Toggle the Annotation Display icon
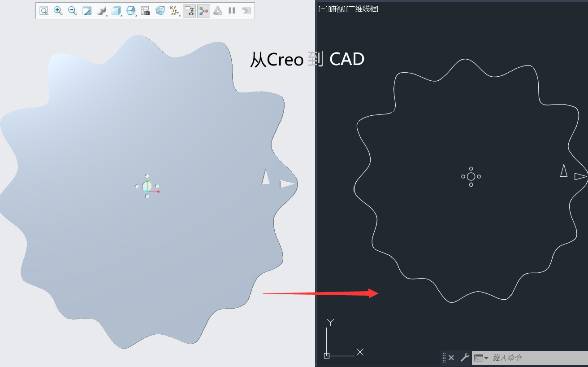This screenshot has height=367, width=588. click(189, 11)
